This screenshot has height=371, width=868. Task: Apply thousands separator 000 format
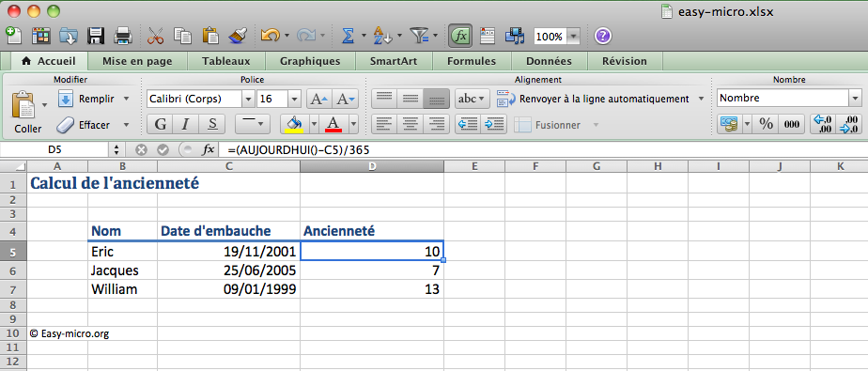[x=792, y=125]
